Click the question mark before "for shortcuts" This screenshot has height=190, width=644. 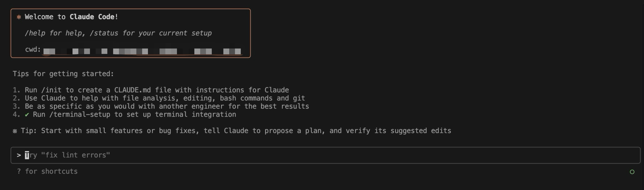(19, 171)
